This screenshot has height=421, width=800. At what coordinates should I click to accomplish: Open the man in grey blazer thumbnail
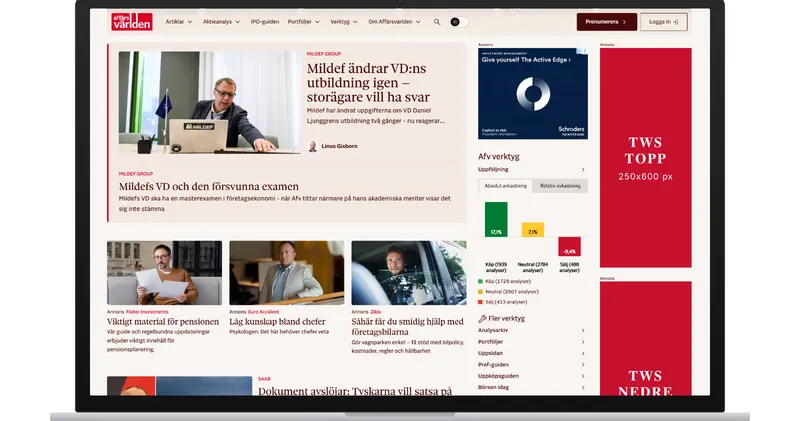pyautogui.click(x=287, y=273)
